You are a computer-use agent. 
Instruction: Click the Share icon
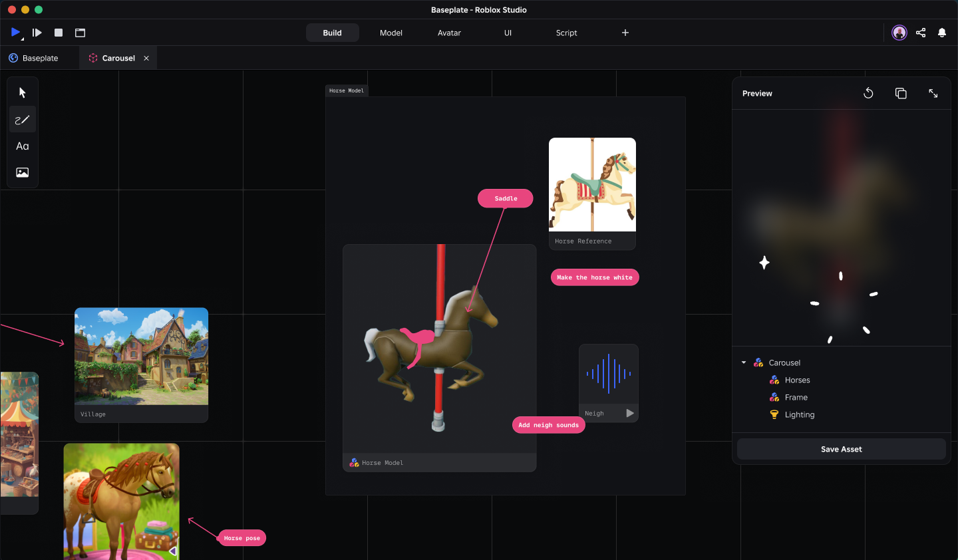coord(921,33)
